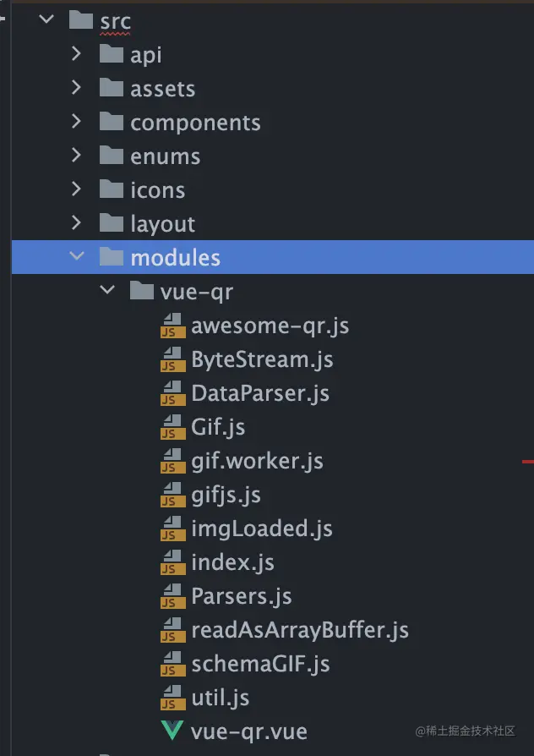Expand the layout folder chevron

[x=76, y=223]
